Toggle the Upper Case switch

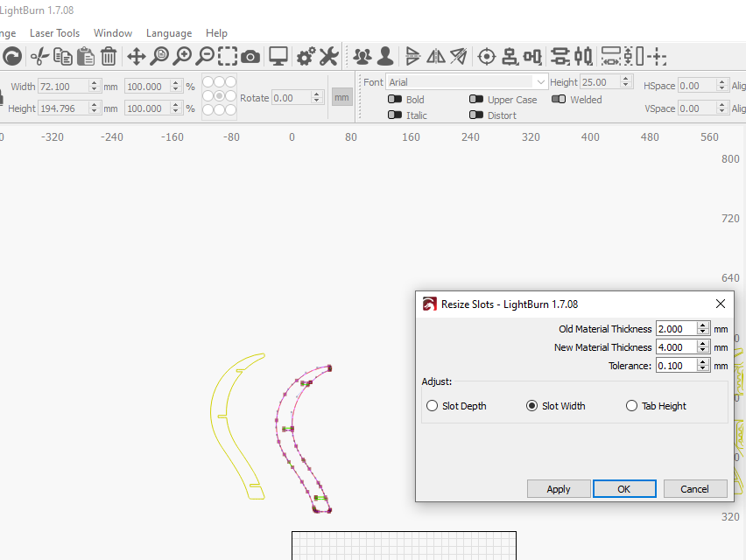pyautogui.click(x=476, y=100)
